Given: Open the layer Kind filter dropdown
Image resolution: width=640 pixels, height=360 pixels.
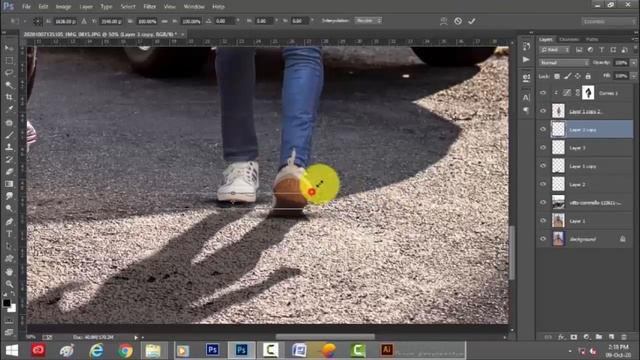Looking at the screenshot, I should click(x=554, y=50).
